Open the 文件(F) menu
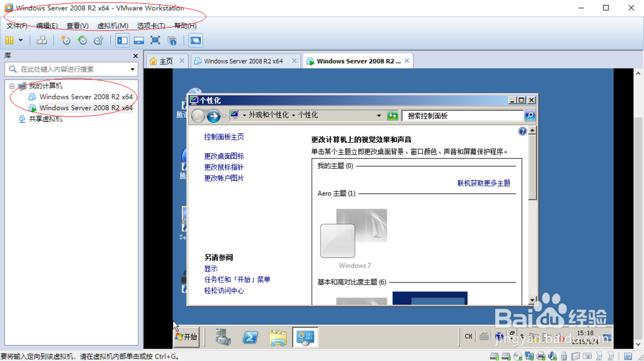 point(17,26)
